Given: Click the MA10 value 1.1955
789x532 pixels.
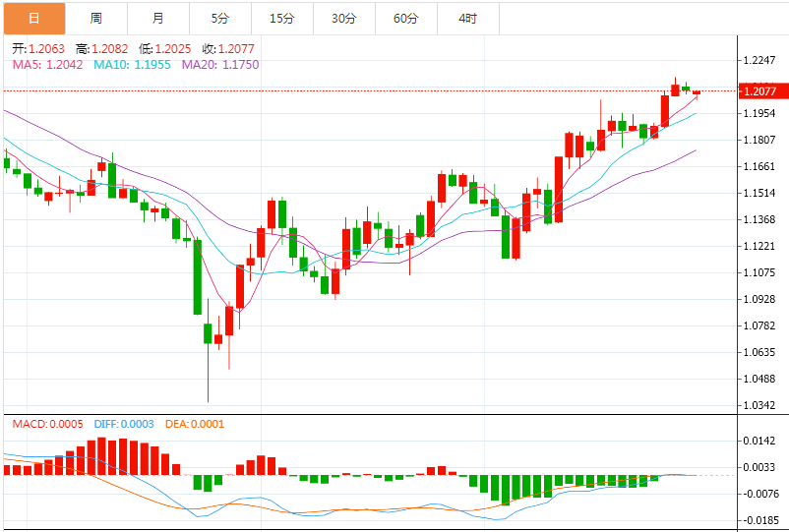Looking at the screenshot, I should point(152,65).
